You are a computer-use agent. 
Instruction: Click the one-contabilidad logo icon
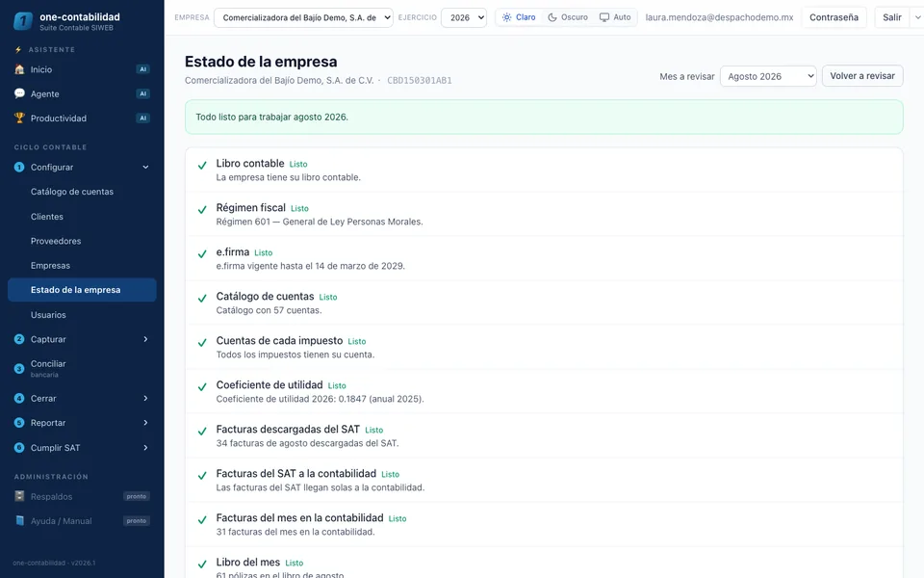point(22,21)
